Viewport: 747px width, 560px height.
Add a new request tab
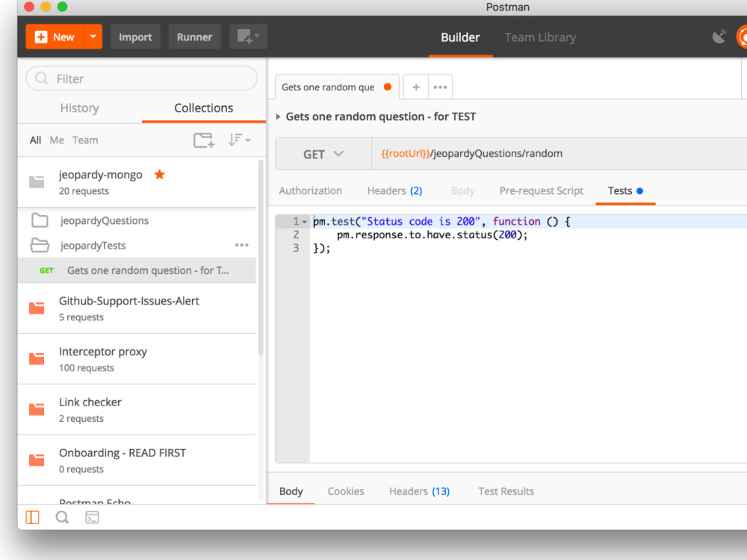pyautogui.click(x=416, y=87)
